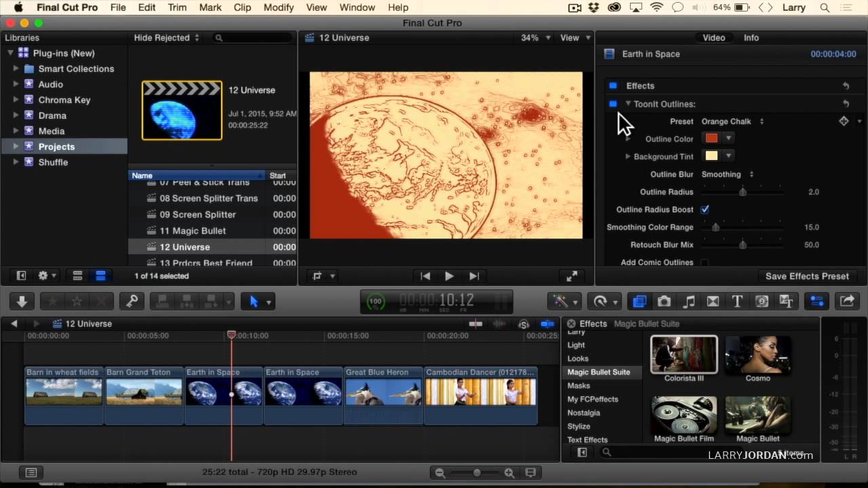Open the timeline index button
Screen dimensions: 868x488
pyautogui.click(x=31, y=472)
